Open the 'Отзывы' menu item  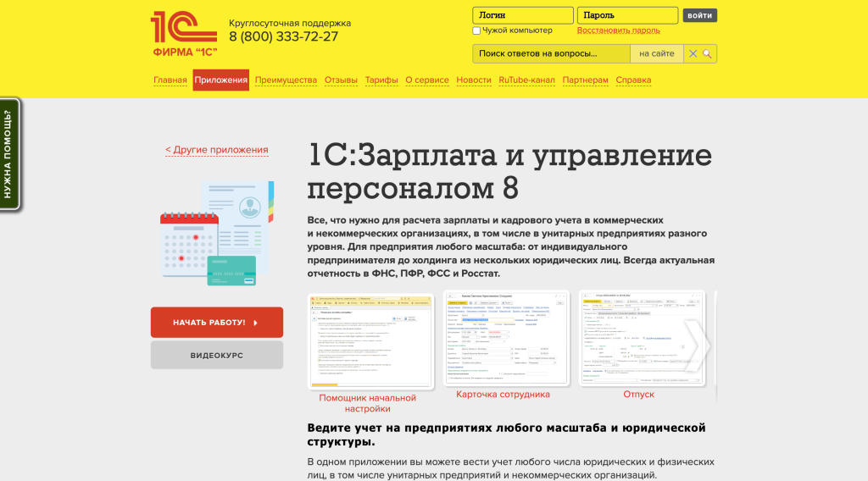point(341,80)
